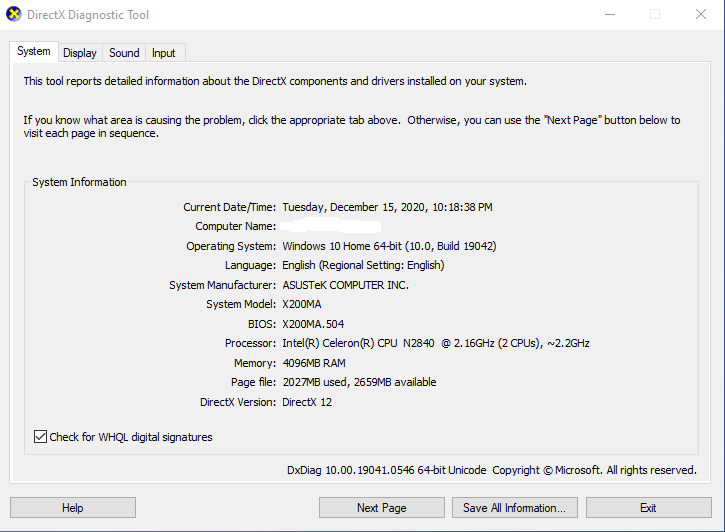Click the System tab
725x532 pixels.
click(x=33, y=52)
